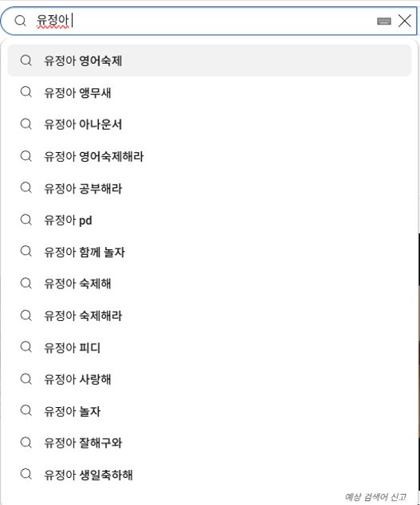
Task: Click search icon beside 유정아 생일축하해
Action: (26, 475)
